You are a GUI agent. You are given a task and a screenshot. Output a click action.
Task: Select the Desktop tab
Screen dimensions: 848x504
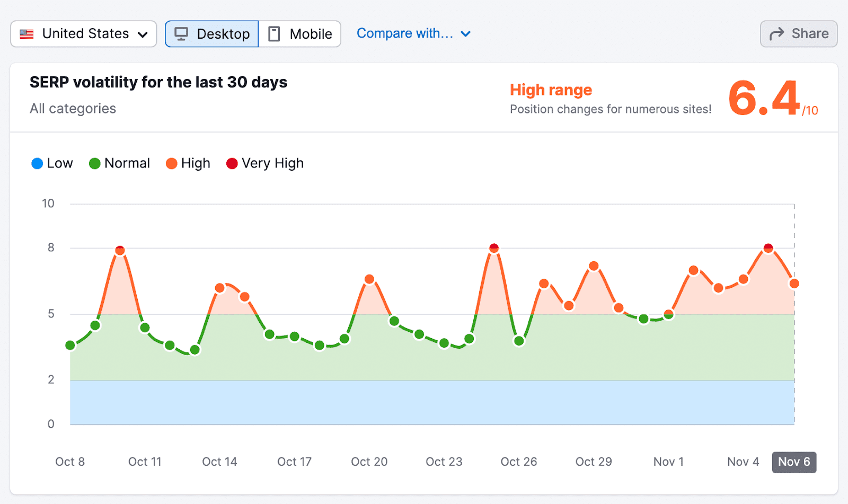pyautogui.click(x=211, y=33)
